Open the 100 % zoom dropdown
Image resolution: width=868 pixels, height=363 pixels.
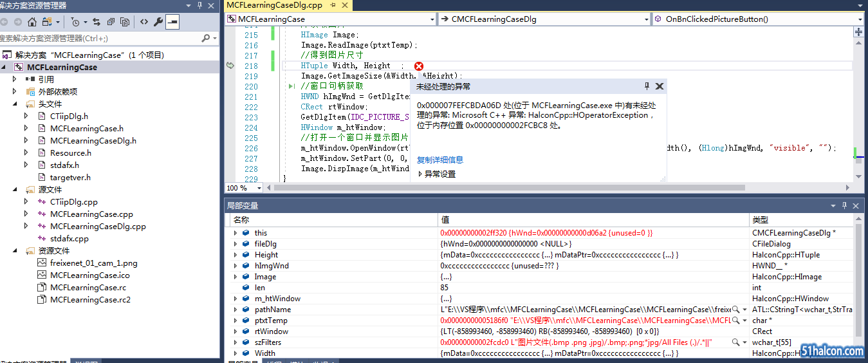259,189
